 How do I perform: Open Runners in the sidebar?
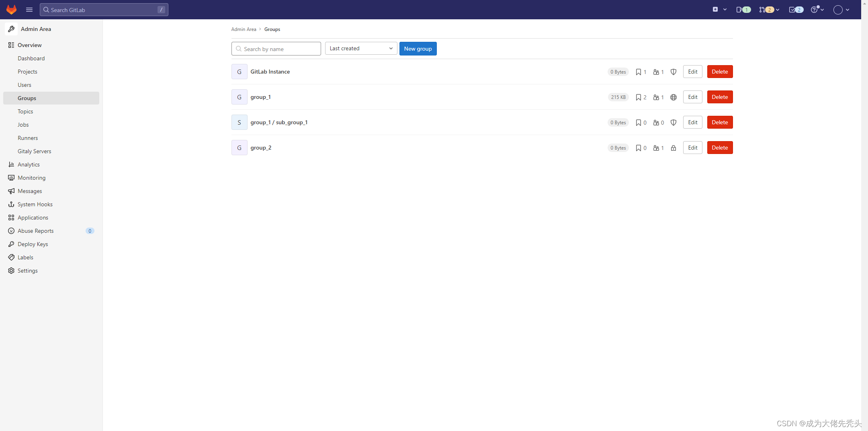point(28,138)
